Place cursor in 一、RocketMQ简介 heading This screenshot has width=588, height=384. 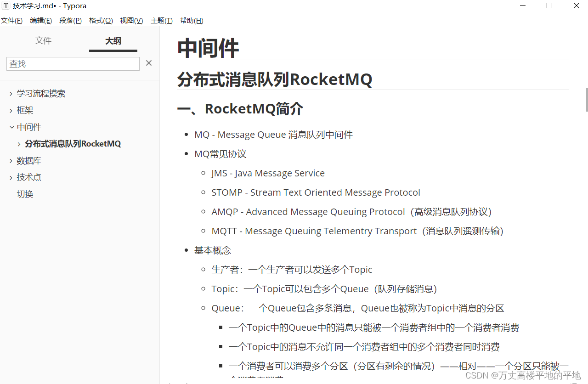240,109
